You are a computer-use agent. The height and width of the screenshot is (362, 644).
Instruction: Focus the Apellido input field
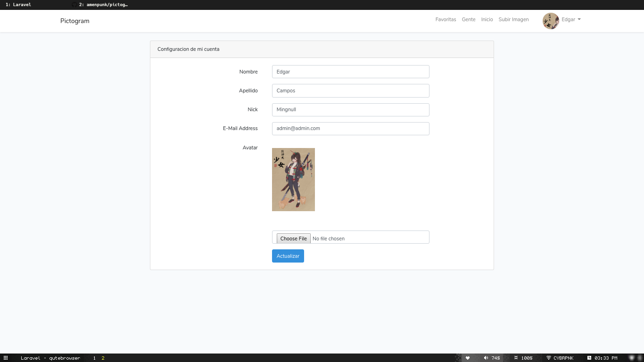350,90
